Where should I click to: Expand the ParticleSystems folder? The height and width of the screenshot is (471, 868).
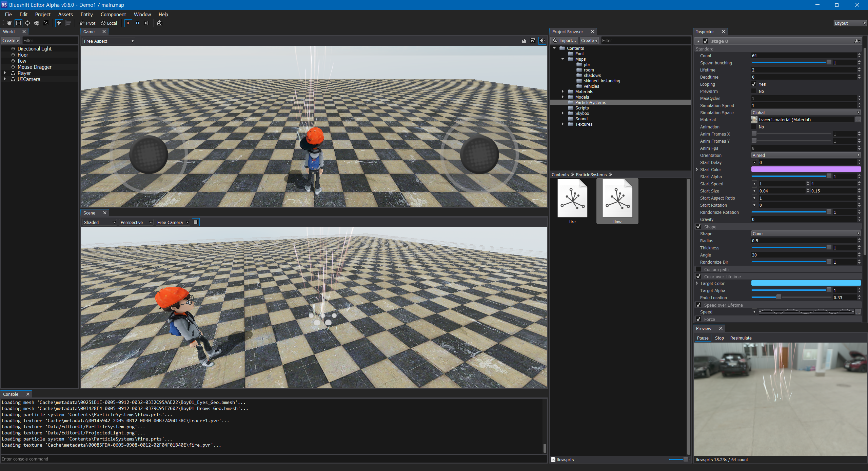click(x=562, y=102)
